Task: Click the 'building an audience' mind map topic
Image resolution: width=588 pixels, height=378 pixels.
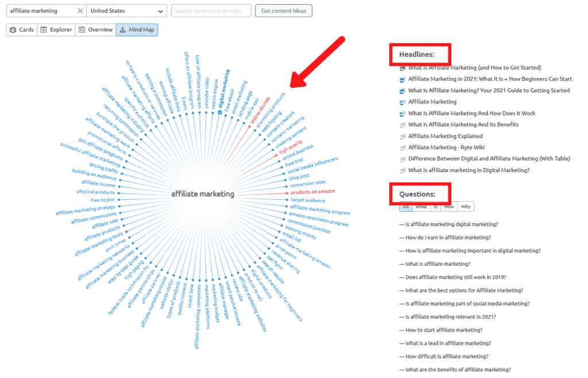Action: pos(95,174)
